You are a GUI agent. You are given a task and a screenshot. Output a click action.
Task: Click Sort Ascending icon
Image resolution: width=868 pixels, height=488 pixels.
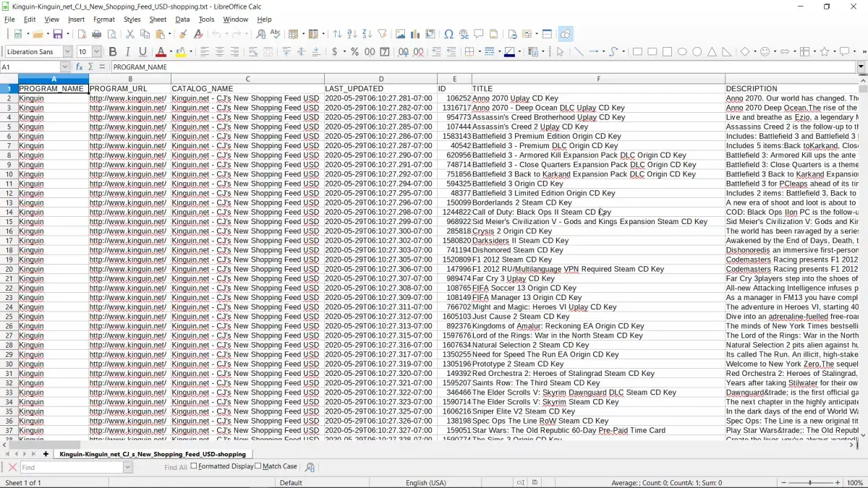point(352,34)
